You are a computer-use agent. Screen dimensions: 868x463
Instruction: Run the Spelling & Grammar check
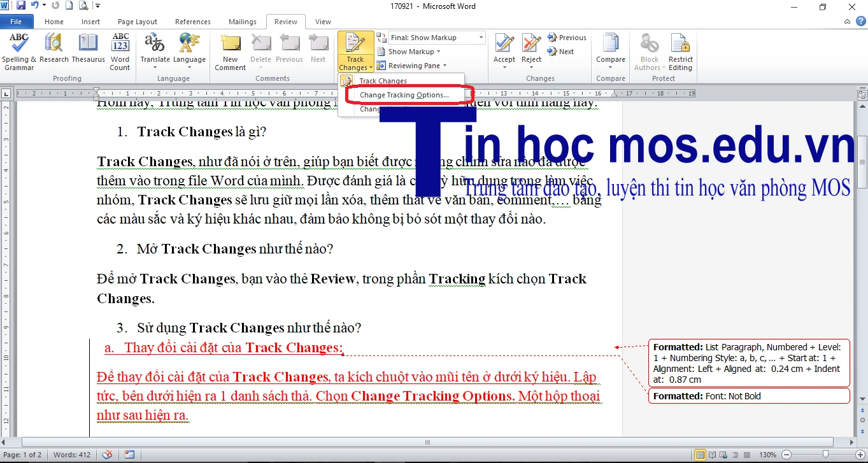click(19, 52)
